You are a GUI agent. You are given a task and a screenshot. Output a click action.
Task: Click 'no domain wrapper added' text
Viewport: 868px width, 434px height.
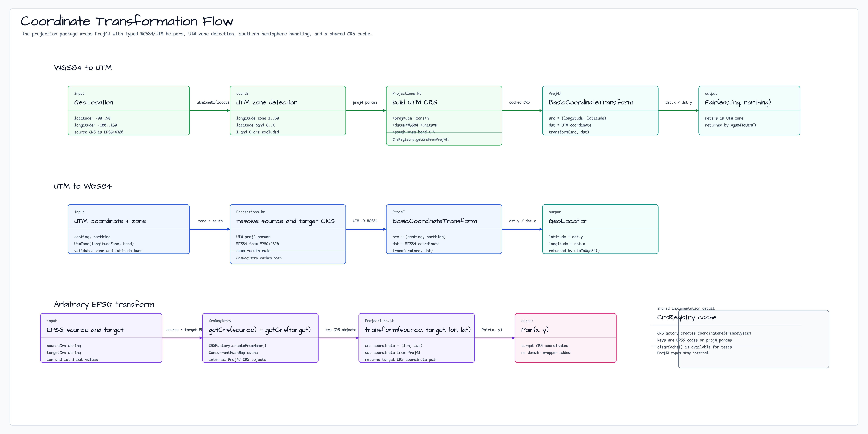coord(546,353)
